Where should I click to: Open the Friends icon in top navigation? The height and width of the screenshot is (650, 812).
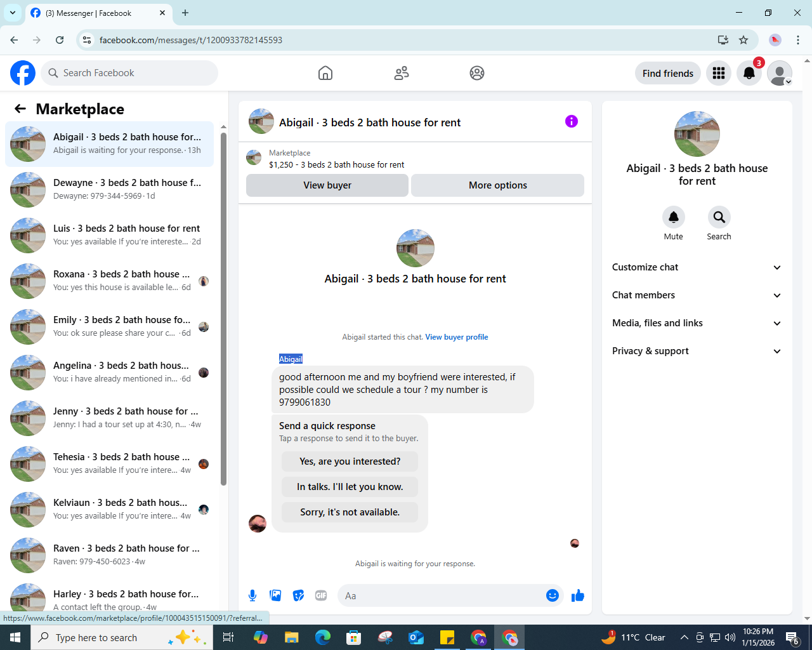click(402, 73)
